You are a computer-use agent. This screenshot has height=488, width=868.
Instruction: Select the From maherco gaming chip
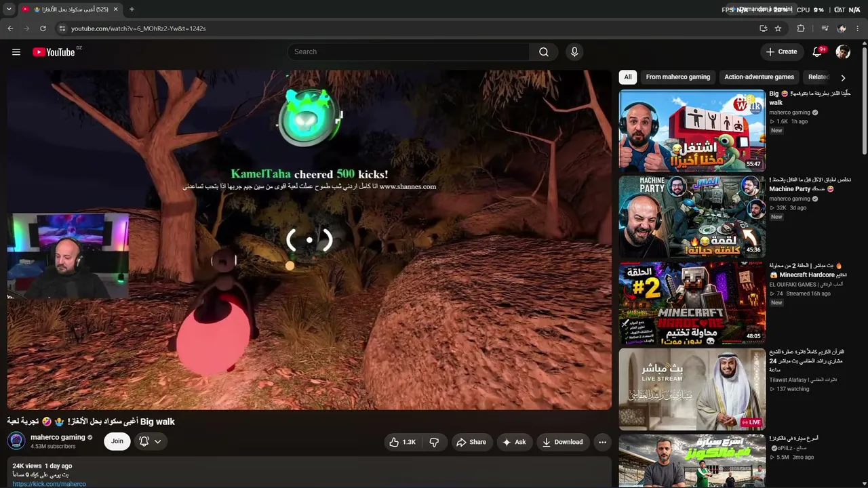point(678,77)
